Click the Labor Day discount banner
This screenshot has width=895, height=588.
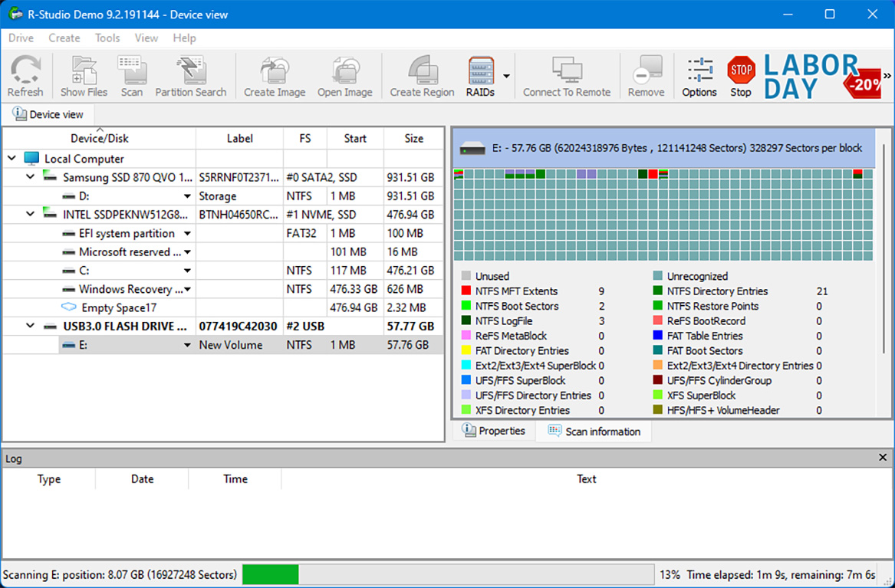coord(821,77)
